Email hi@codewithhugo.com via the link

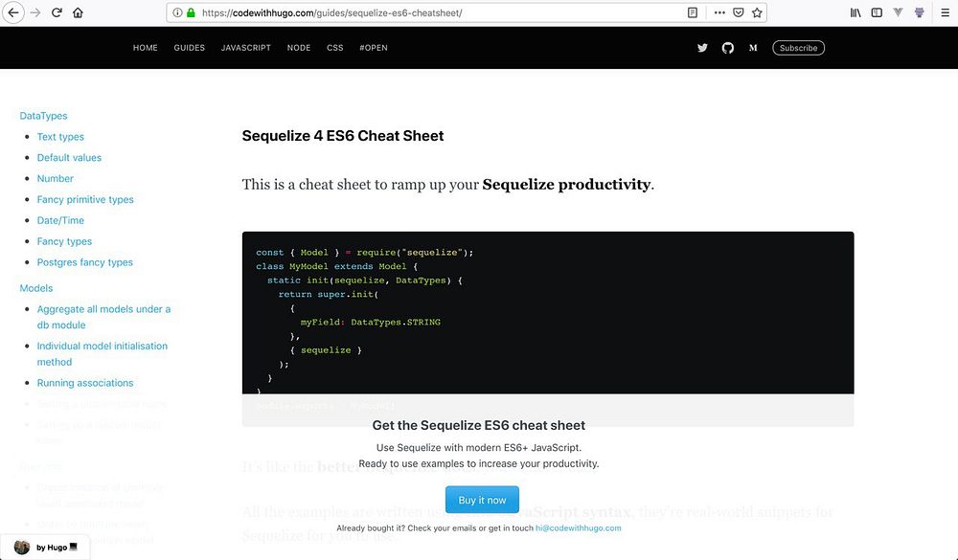pos(579,527)
